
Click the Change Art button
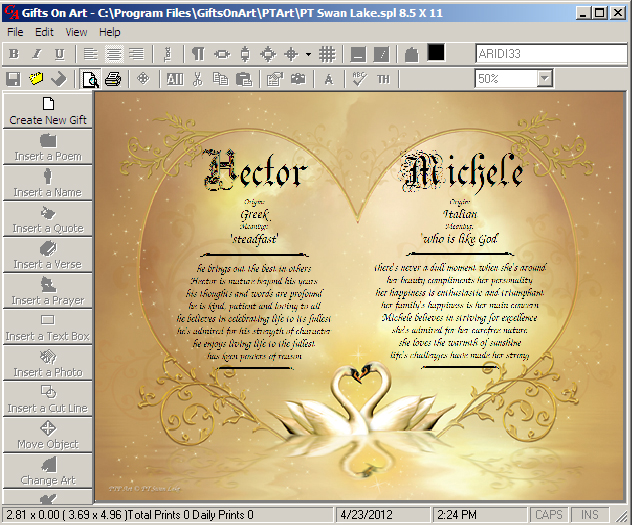pyautogui.click(x=48, y=471)
